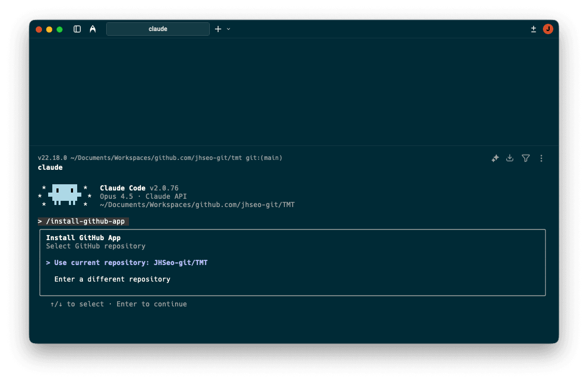Toggle the sidebar panel icon
Viewport: 588px width, 382px height.
(x=77, y=29)
